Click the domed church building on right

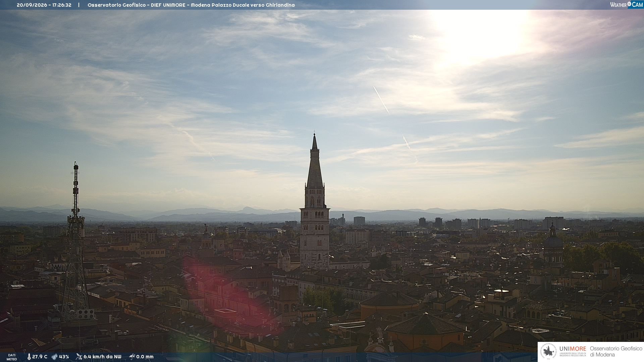tap(552, 244)
